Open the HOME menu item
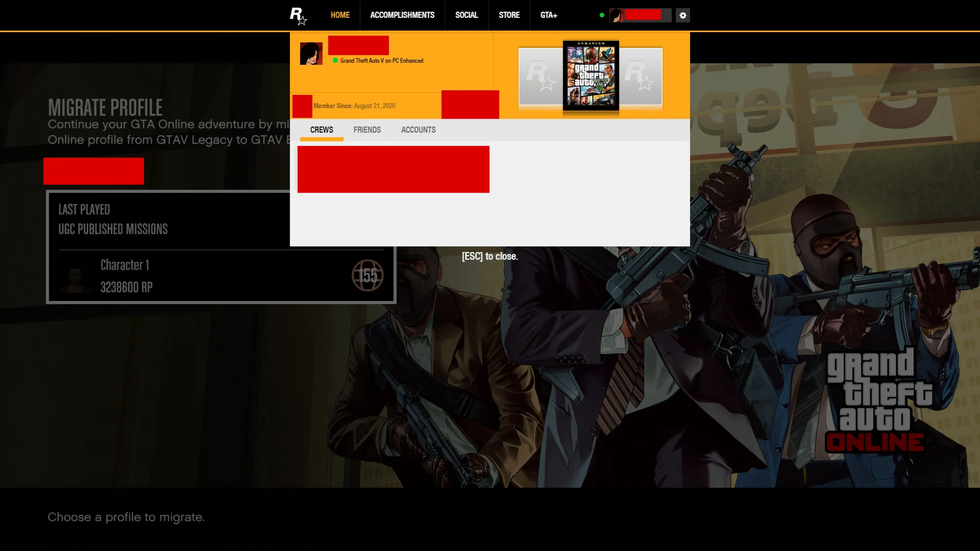The width and height of the screenshot is (980, 551). [x=340, y=15]
